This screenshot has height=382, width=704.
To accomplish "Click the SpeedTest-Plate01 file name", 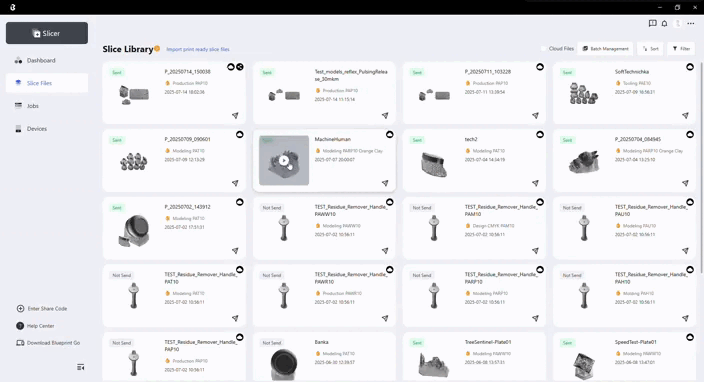I will click(x=635, y=342).
